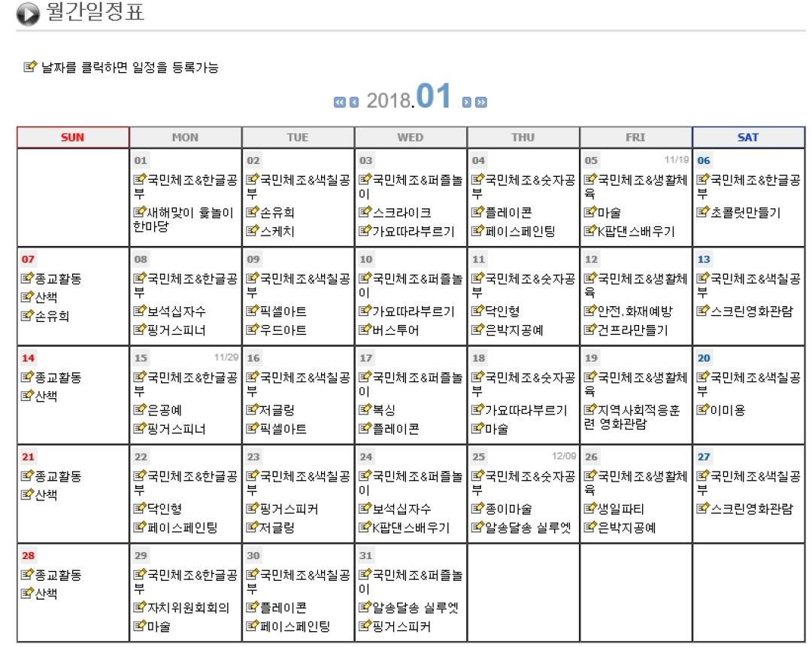Open 가요따라부르기 entry on the 18th
This screenshot has height=647, width=812.
pos(526,410)
